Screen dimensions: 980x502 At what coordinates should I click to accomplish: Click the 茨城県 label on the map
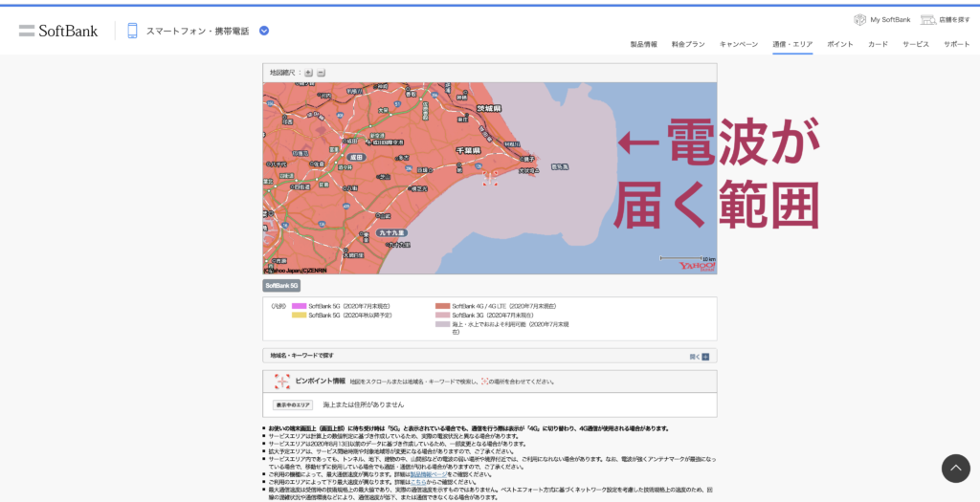point(489,108)
